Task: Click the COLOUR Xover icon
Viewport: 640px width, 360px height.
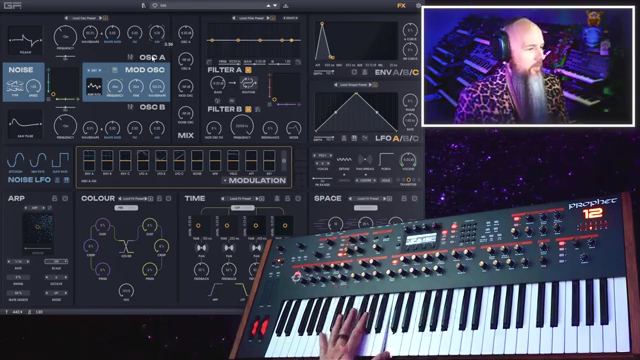Action: click(126, 246)
